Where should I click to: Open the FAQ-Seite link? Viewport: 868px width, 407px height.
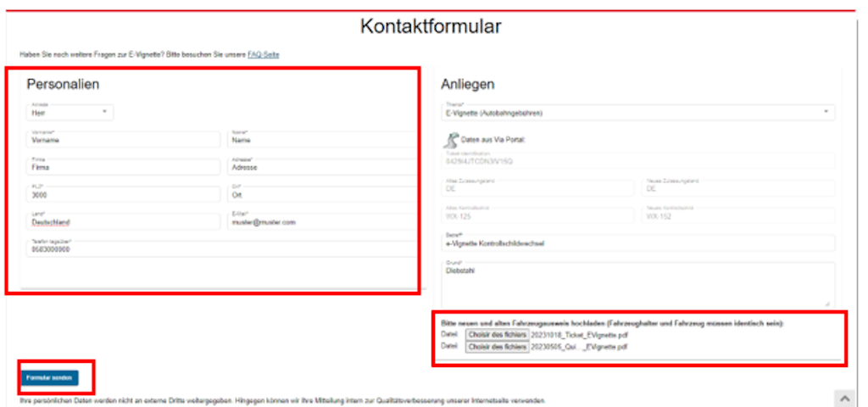tap(264, 55)
